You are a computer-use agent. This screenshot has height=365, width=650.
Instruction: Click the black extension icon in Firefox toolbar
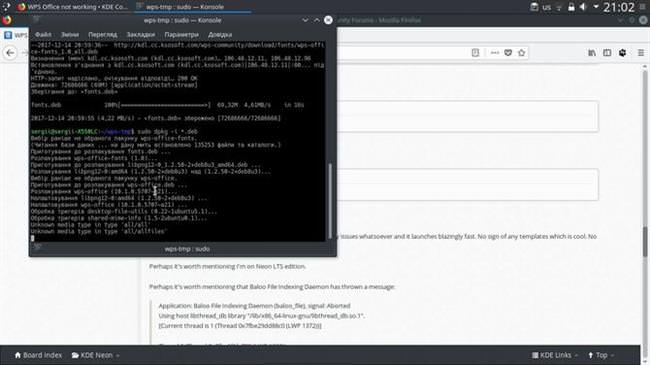pos(622,53)
